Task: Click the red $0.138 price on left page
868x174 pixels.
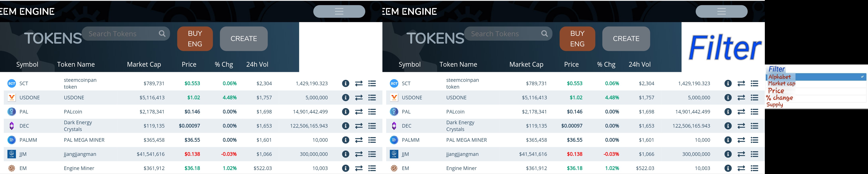Action: tap(192, 154)
